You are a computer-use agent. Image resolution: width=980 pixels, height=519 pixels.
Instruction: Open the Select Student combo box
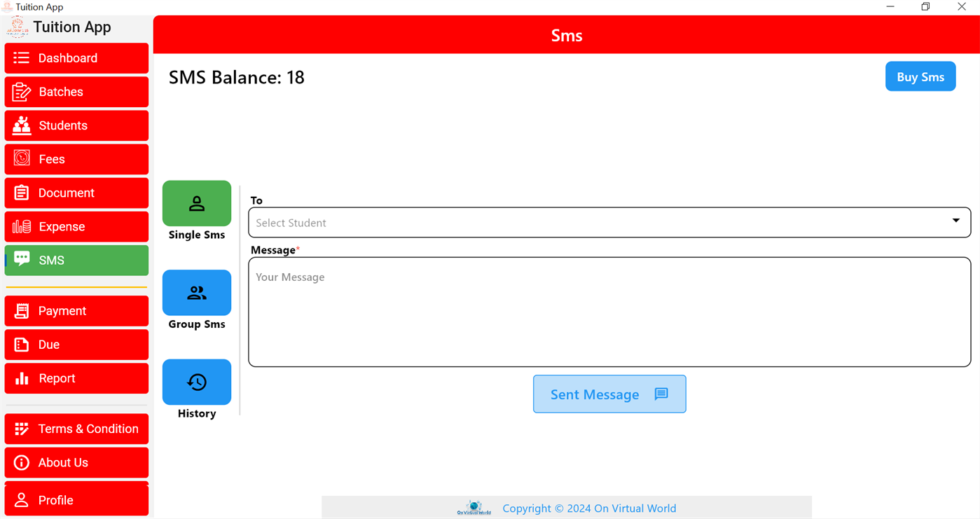(x=609, y=223)
